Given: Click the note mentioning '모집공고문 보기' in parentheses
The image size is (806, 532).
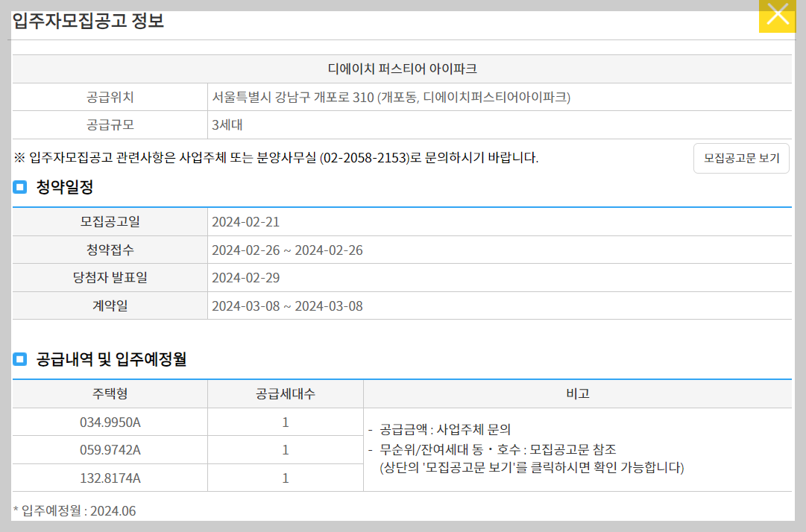Looking at the screenshot, I should (532, 467).
